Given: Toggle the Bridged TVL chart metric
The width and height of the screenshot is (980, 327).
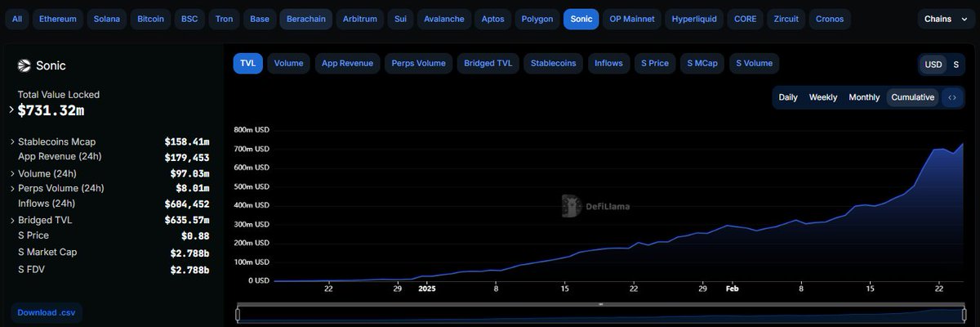Looking at the screenshot, I should 488,63.
